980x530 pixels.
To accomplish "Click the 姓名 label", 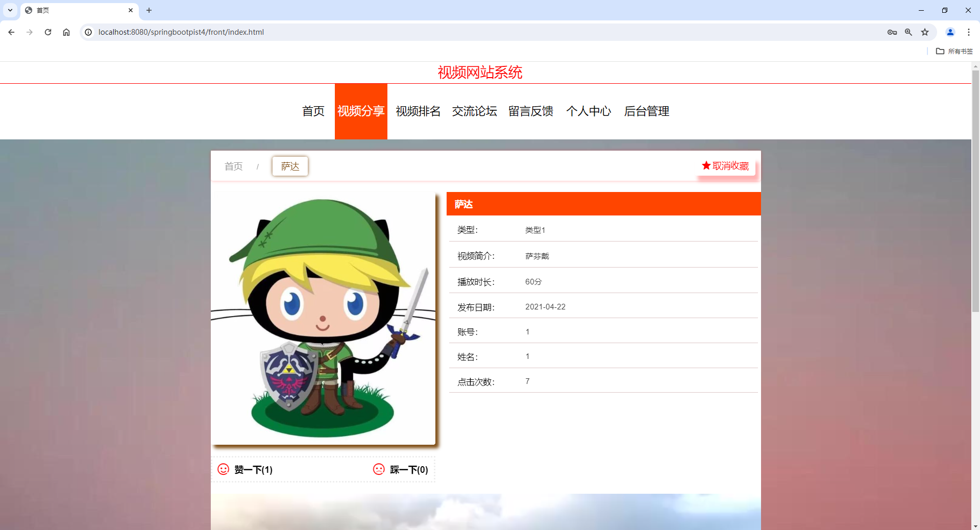I will 468,357.
